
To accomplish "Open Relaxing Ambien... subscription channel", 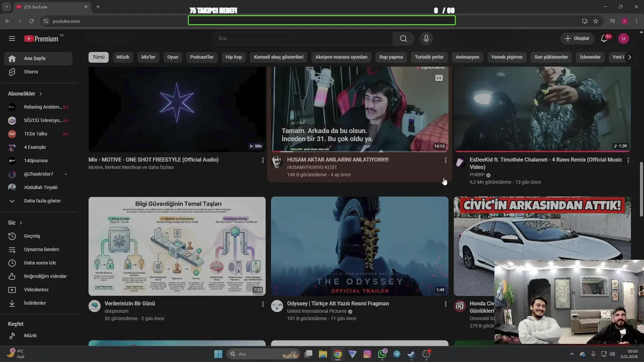I will [x=38, y=107].
